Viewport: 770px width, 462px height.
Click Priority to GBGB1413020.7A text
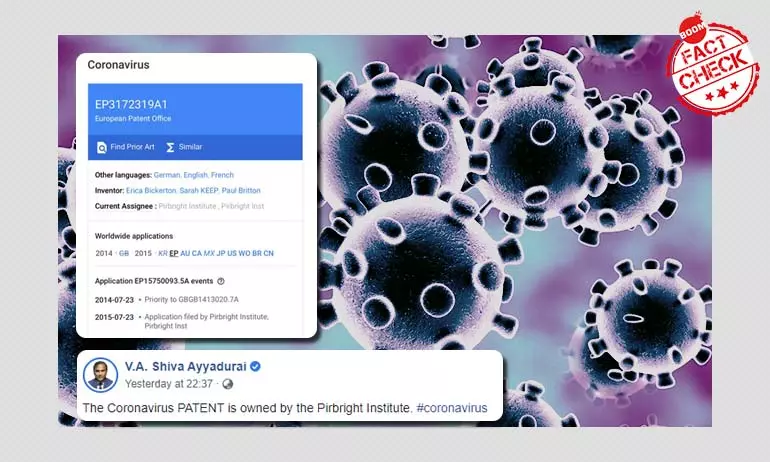192,299
